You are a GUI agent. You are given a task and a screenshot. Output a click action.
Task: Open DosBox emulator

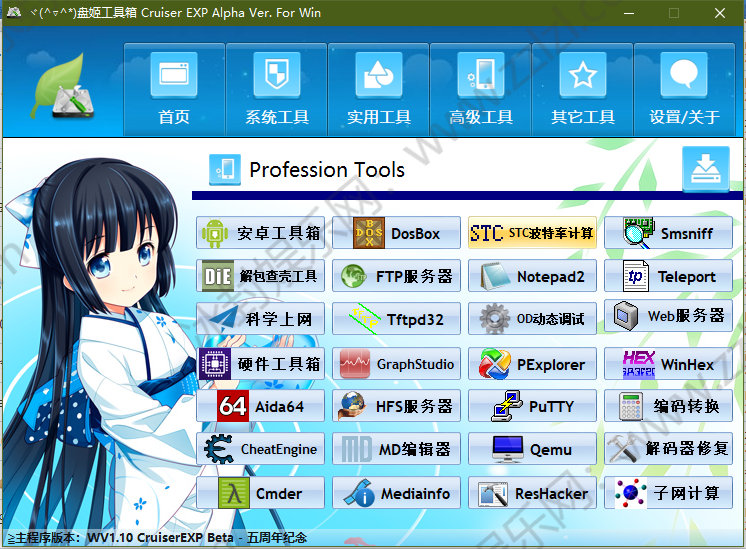click(397, 233)
